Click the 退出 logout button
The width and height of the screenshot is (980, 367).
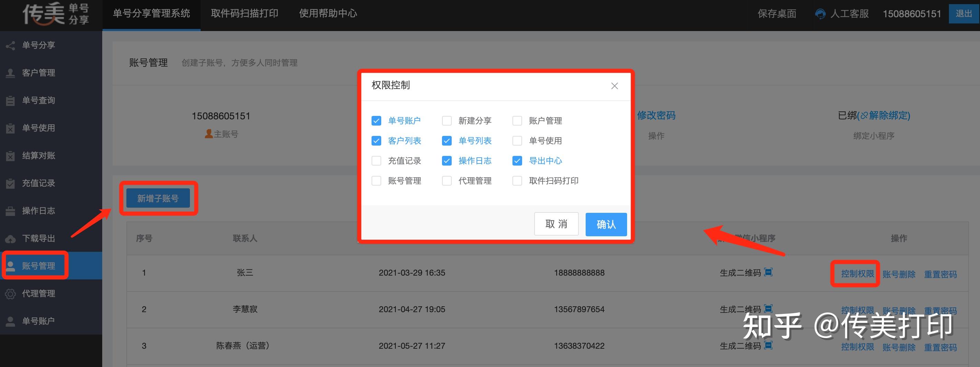tap(964, 14)
